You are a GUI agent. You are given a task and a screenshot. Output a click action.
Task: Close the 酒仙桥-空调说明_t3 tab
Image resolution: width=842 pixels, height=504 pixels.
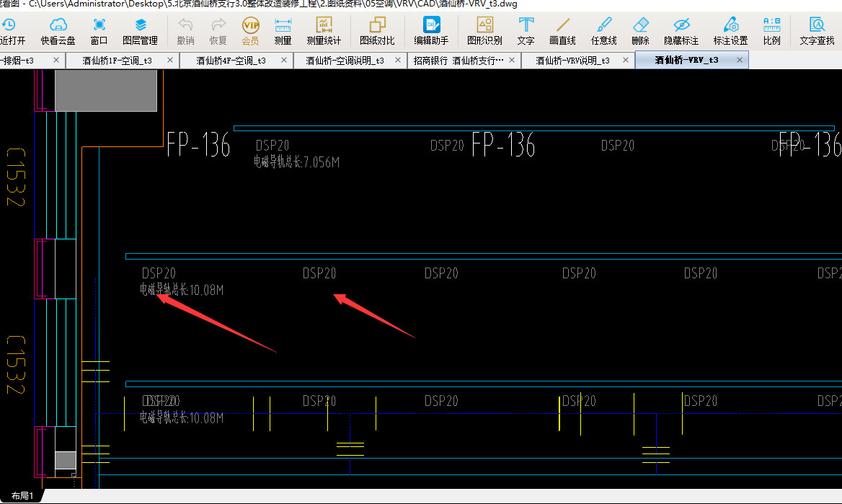point(398,60)
